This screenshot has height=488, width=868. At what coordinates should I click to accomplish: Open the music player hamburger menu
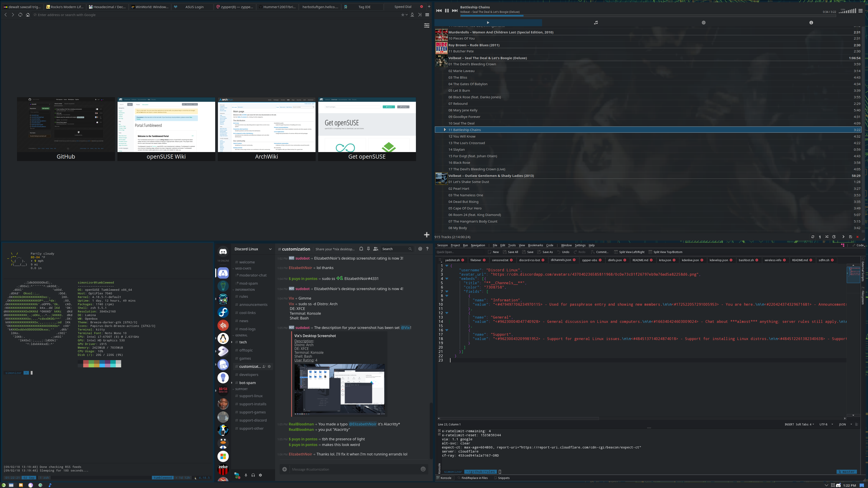point(860,11)
